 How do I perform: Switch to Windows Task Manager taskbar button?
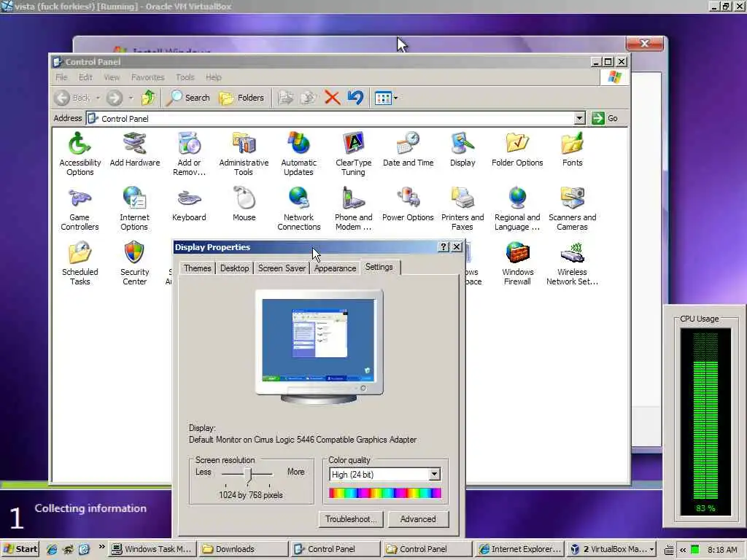pos(152,549)
